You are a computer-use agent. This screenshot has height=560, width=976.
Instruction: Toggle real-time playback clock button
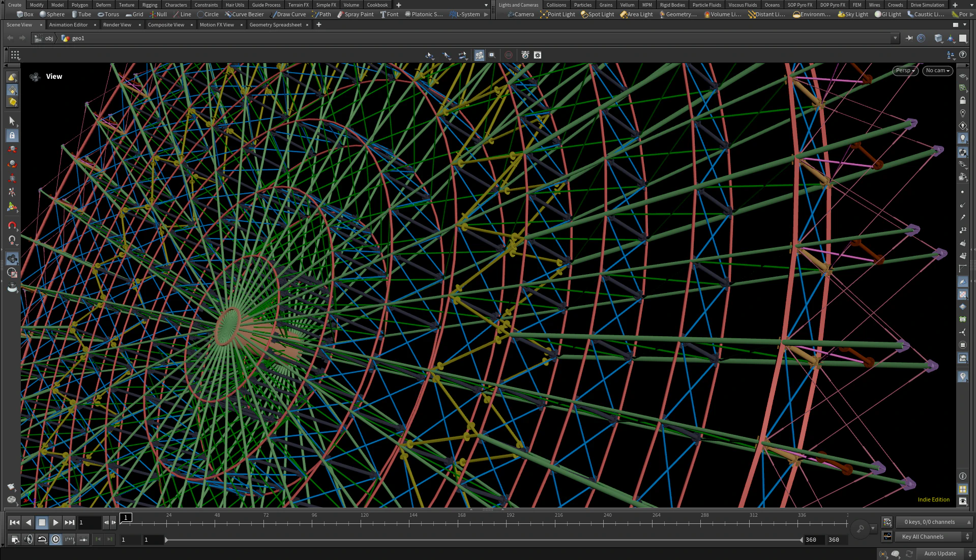tap(56, 539)
